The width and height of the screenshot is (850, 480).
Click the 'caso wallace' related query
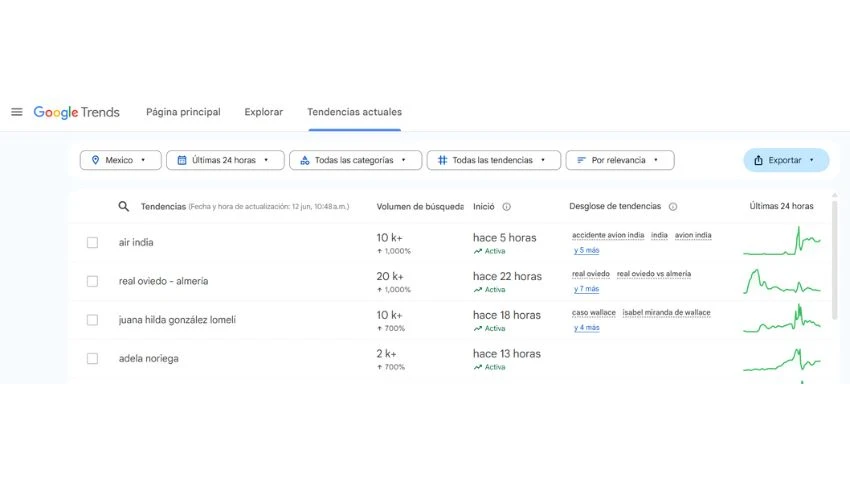[594, 312]
